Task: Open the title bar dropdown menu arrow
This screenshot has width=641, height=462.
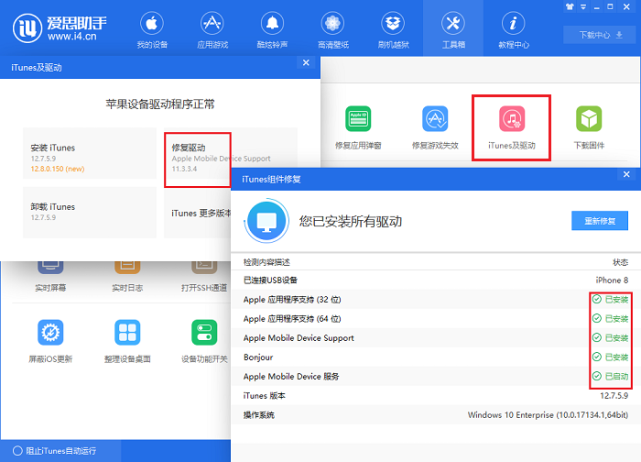Action: point(583,7)
